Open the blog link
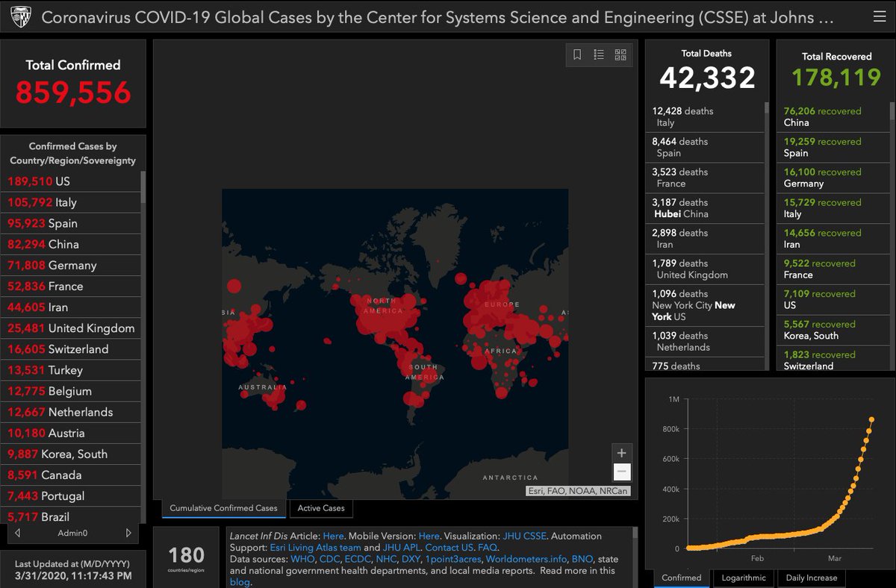Image resolution: width=896 pixels, height=588 pixels. (239, 582)
